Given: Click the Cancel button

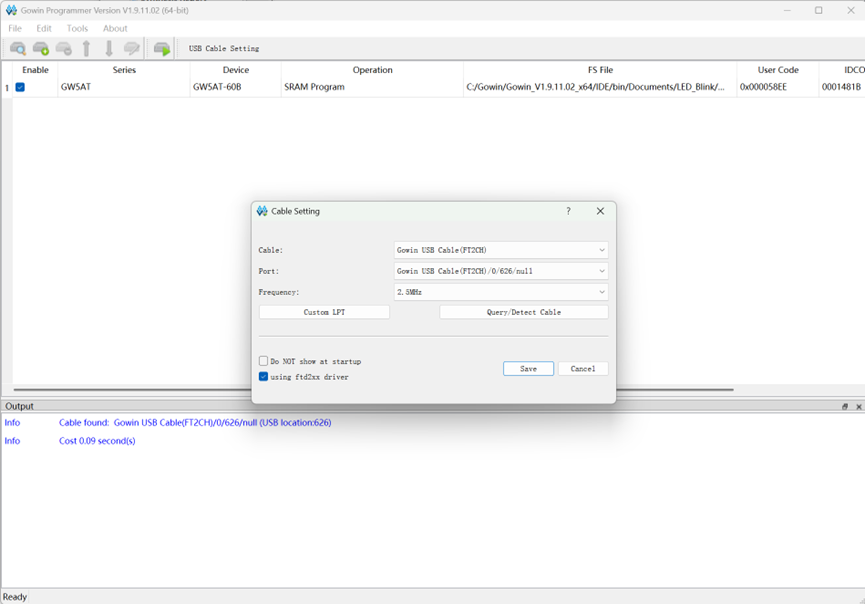Looking at the screenshot, I should [x=583, y=368].
